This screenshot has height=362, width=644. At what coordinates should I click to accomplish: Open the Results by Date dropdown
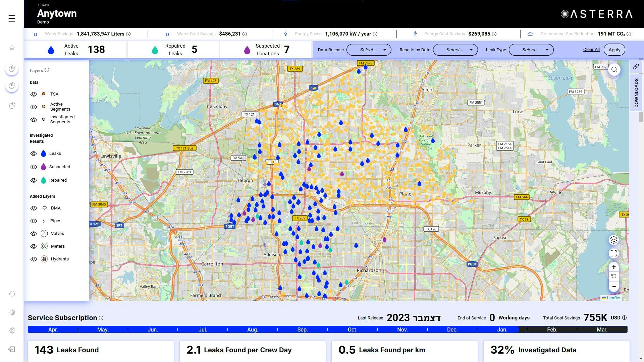tap(455, 50)
